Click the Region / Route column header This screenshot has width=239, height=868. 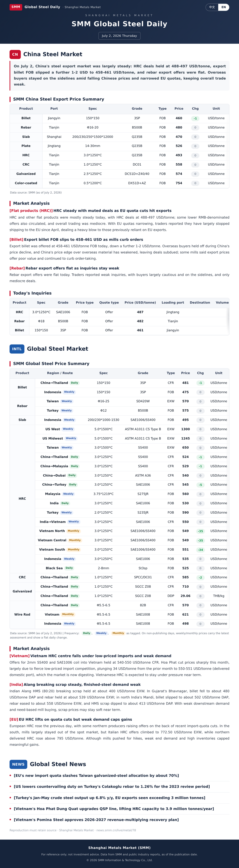[x=60, y=373]
